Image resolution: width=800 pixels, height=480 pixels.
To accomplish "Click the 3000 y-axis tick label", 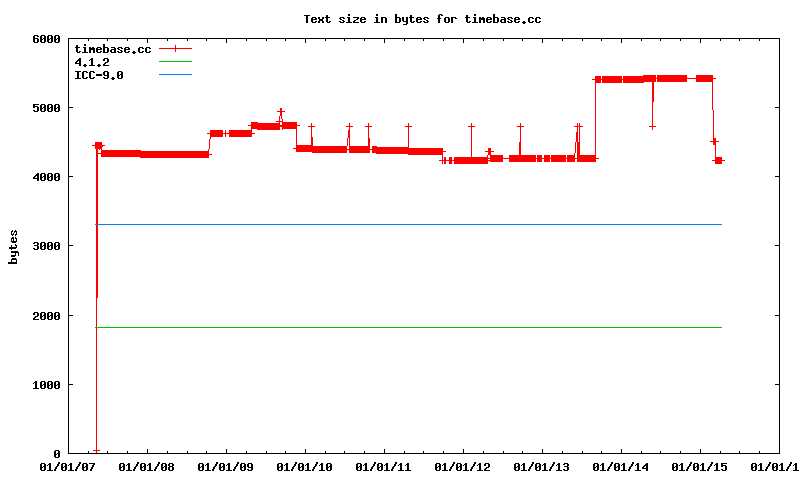I will click(45, 246).
